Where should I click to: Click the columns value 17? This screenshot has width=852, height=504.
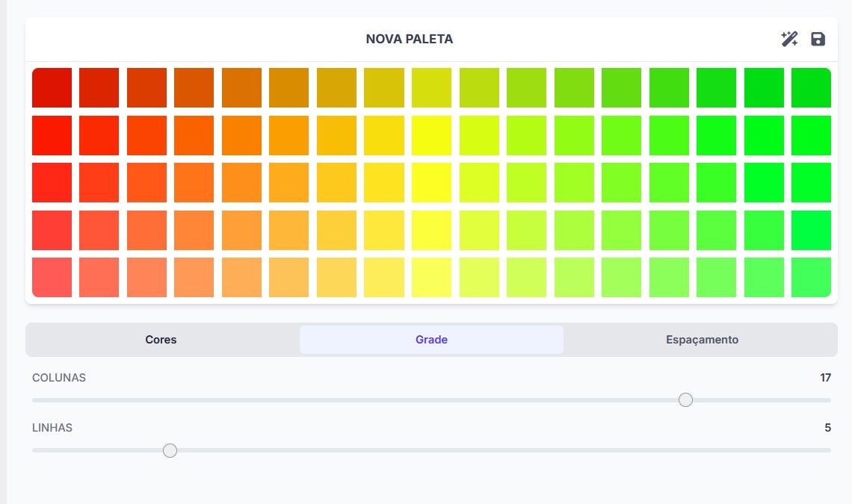coord(825,378)
